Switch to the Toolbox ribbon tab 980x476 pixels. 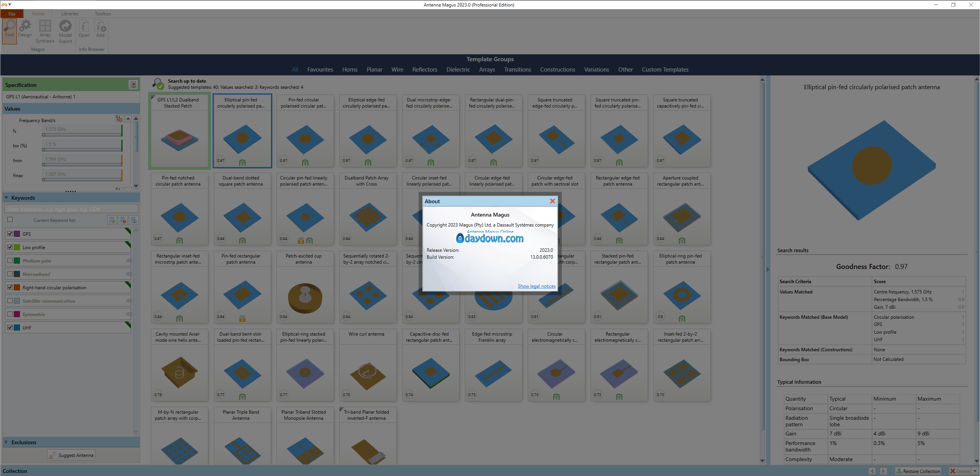(x=103, y=14)
